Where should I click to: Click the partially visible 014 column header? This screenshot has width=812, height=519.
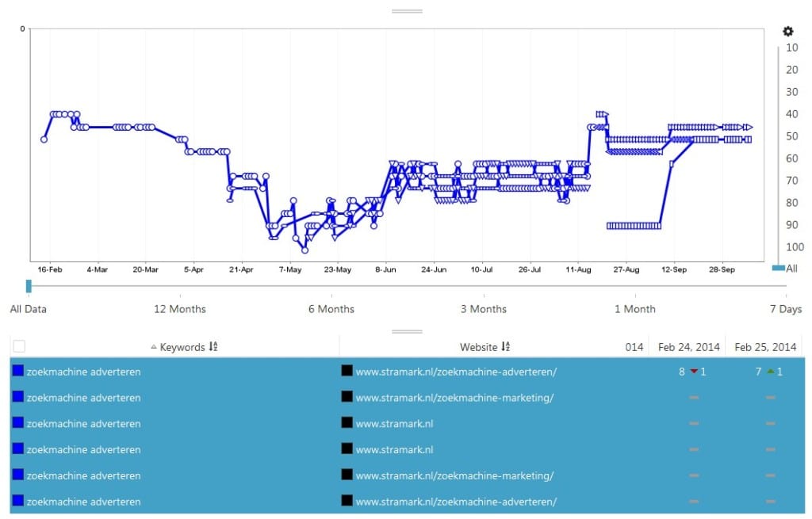[634, 347]
